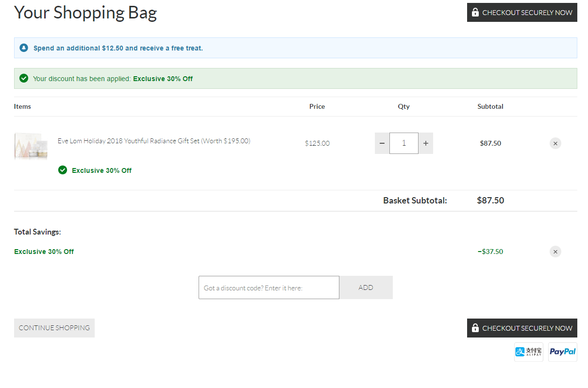The width and height of the screenshot is (588, 388).
Task: Click the Basket Subtotal label
Action: (415, 200)
